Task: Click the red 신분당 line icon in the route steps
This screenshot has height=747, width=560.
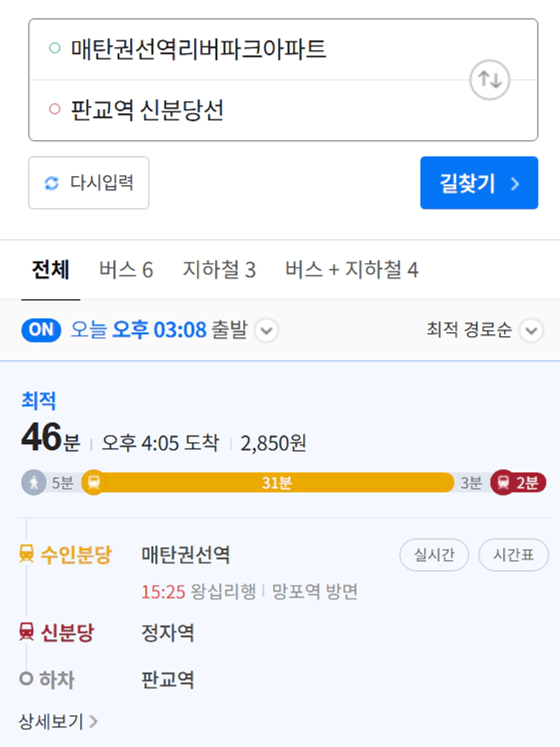Action: click(26, 632)
